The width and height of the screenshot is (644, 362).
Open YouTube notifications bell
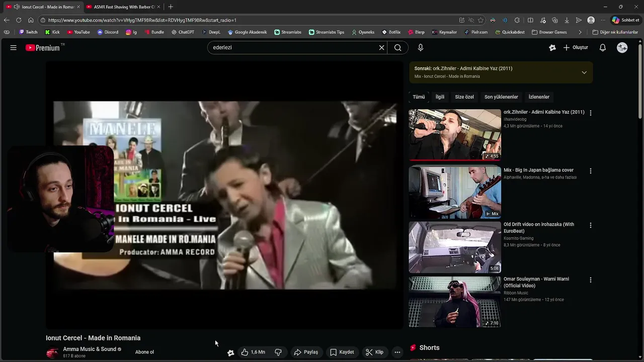[x=603, y=48]
